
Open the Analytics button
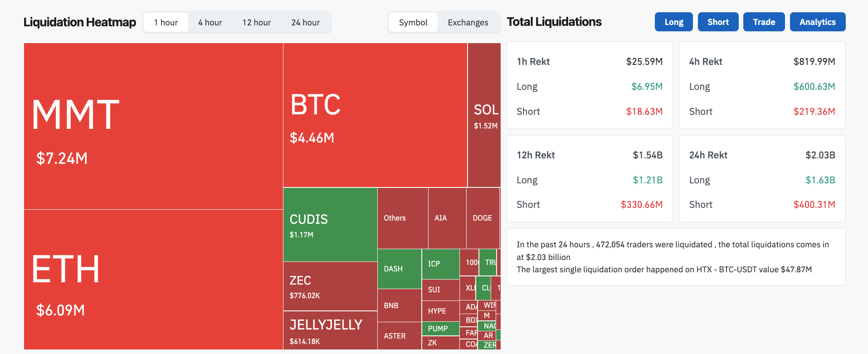(x=817, y=22)
